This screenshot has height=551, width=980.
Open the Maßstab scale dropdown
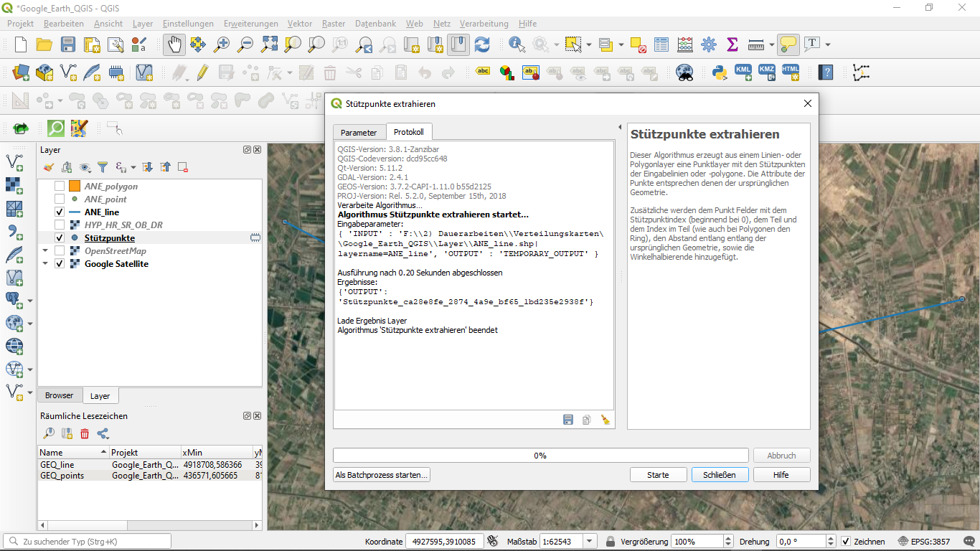(590, 542)
